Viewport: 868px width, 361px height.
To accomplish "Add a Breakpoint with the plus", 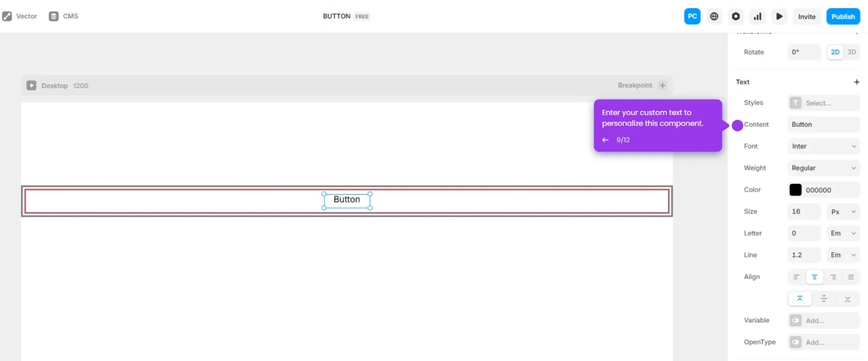I will 662,85.
